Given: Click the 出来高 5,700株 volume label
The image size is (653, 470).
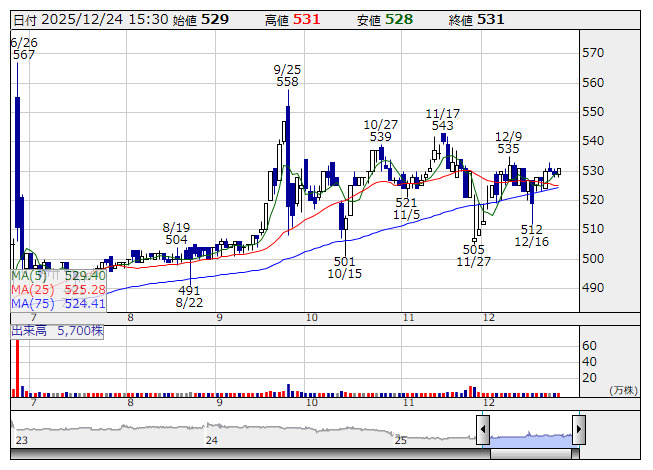Looking at the screenshot, I should pos(57,331).
